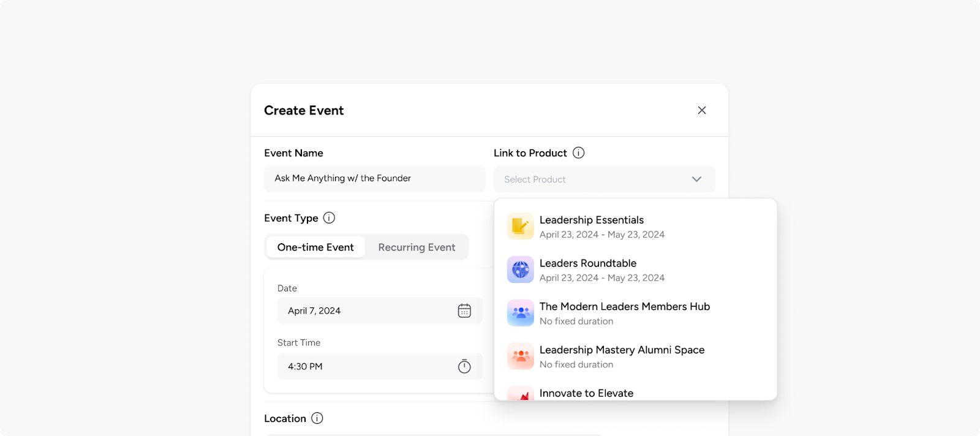Image resolution: width=980 pixels, height=436 pixels.
Task: Switch to Recurring Event
Action: pyautogui.click(x=417, y=247)
